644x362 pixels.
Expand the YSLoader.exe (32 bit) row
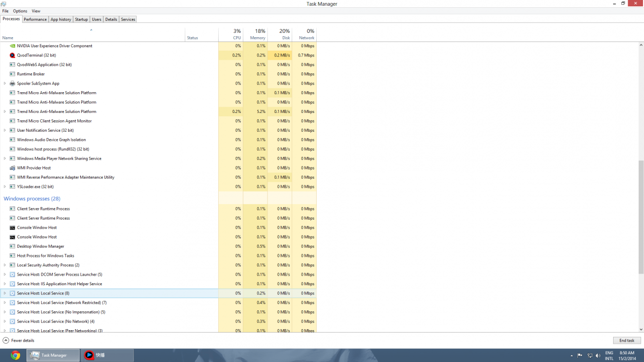coord(5,187)
